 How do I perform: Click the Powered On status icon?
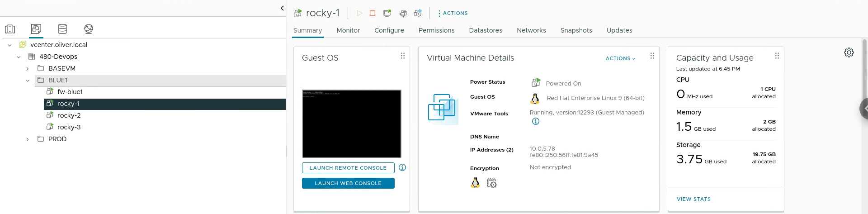[x=536, y=82]
